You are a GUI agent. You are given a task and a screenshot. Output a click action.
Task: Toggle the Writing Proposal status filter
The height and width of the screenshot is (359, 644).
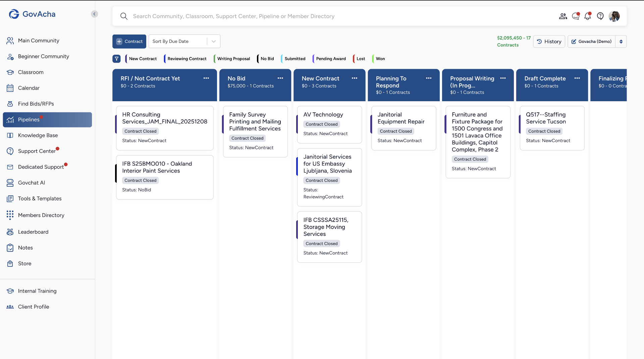232,59
